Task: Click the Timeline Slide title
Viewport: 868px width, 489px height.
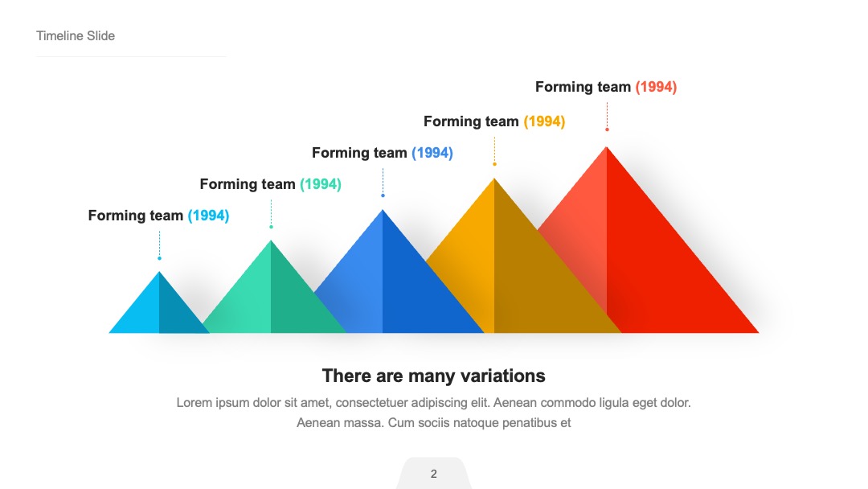Action: click(76, 36)
